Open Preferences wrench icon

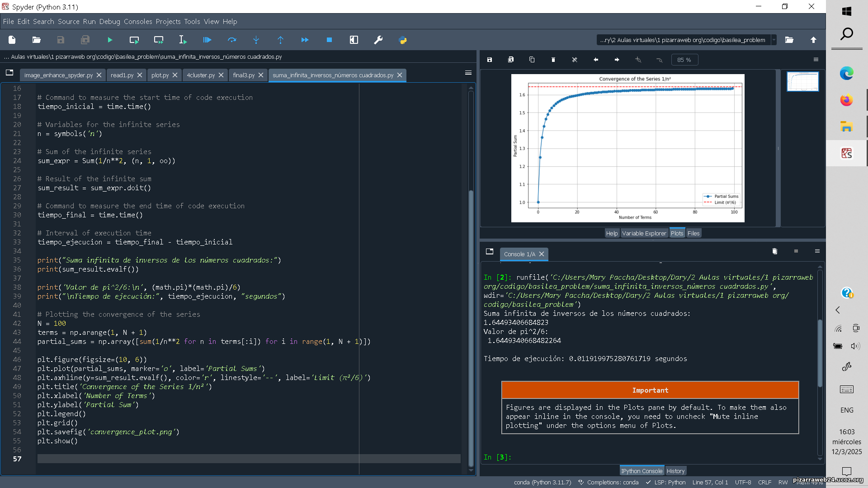pos(378,40)
